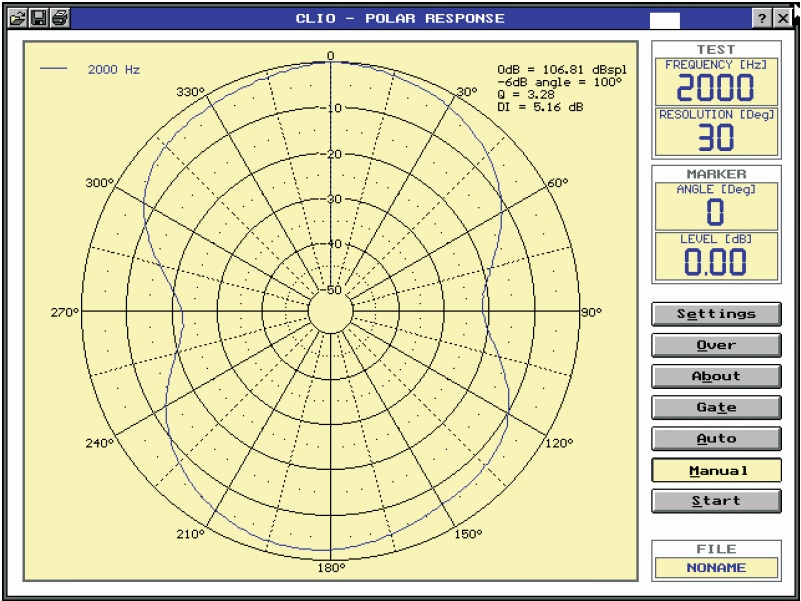
Task: Click the DI = 5.16 dB readout
Action: tap(540, 107)
